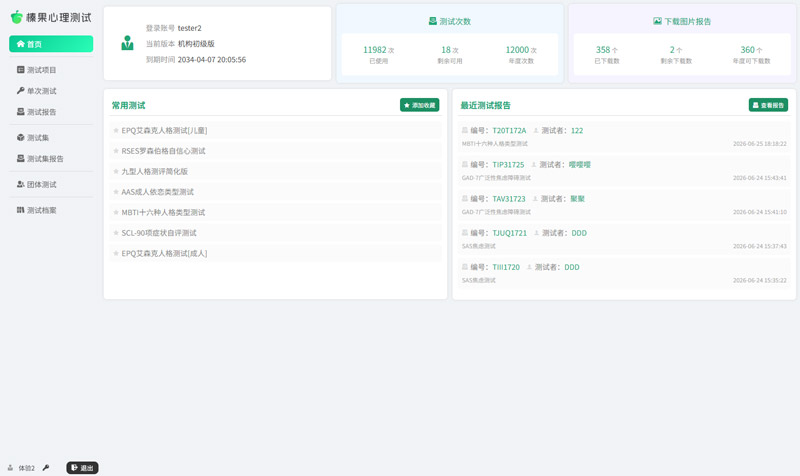800x476 pixels.
Task: Open EPQ艾森克人格测试[成人] from 常用测试
Action: pyautogui.click(x=276, y=253)
